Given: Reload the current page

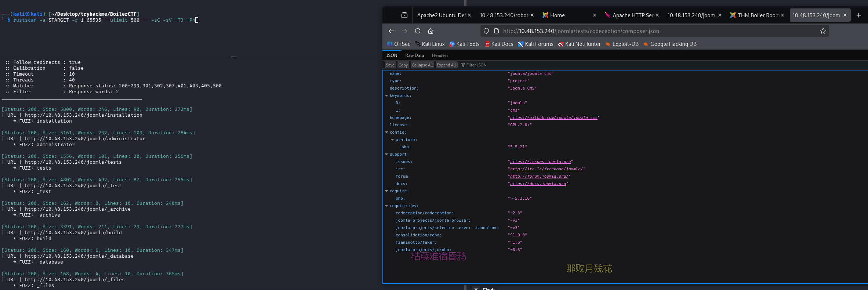Looking at the screenshot, I should coord(418,31).
